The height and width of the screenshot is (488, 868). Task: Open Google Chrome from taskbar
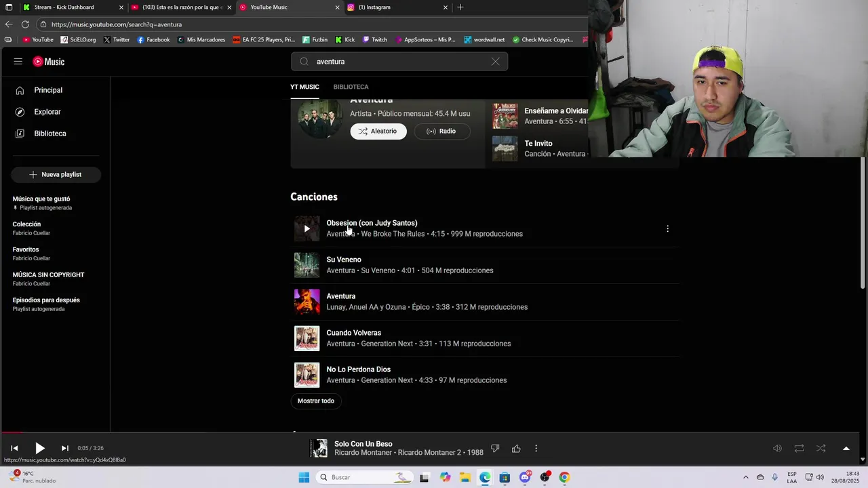[564, 477]
